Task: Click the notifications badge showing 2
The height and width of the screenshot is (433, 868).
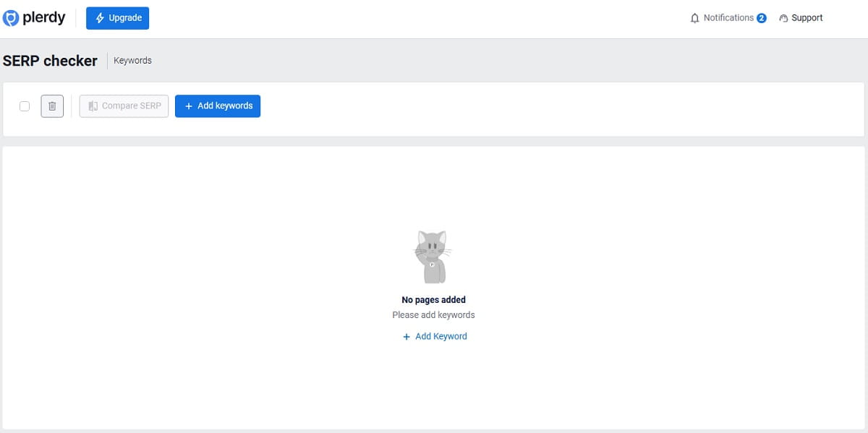Action: (761, 17)
